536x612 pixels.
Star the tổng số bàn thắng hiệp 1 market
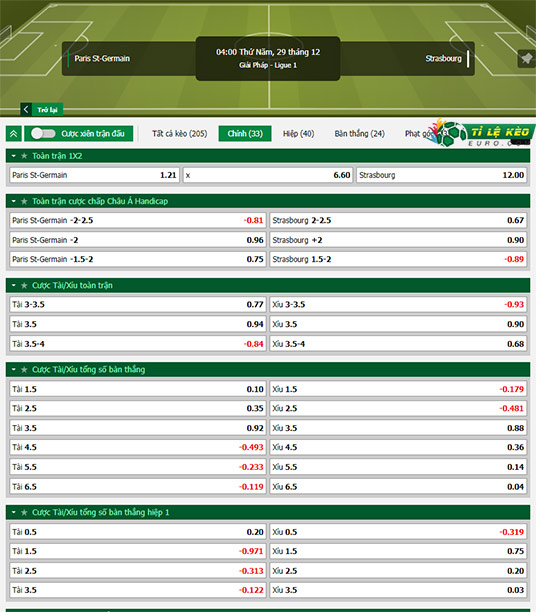pyautogui.click(x=24, y=512)
